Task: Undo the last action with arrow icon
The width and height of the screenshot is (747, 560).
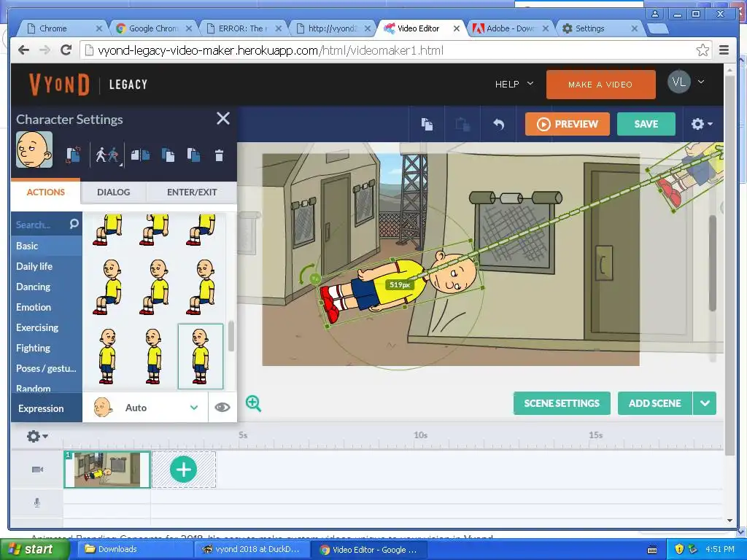Action: (499, 124)
